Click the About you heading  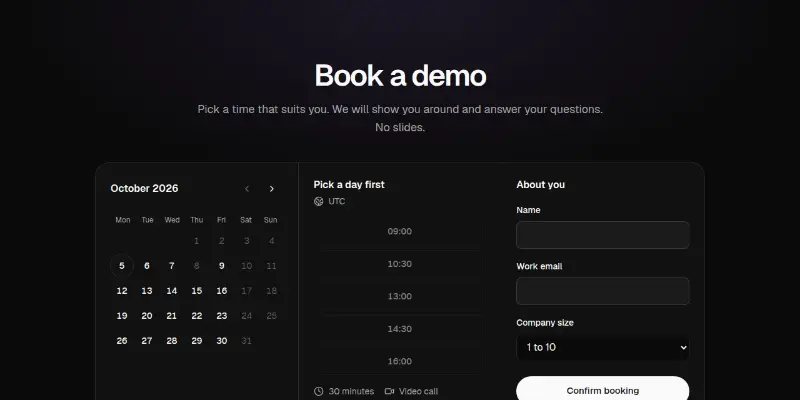[540, 185]
